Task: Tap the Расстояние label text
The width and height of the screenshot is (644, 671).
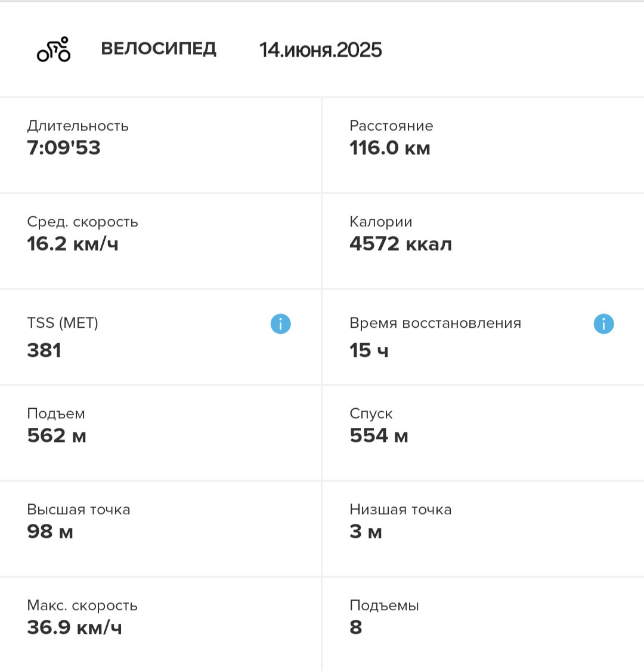Action: coord(391,126)
